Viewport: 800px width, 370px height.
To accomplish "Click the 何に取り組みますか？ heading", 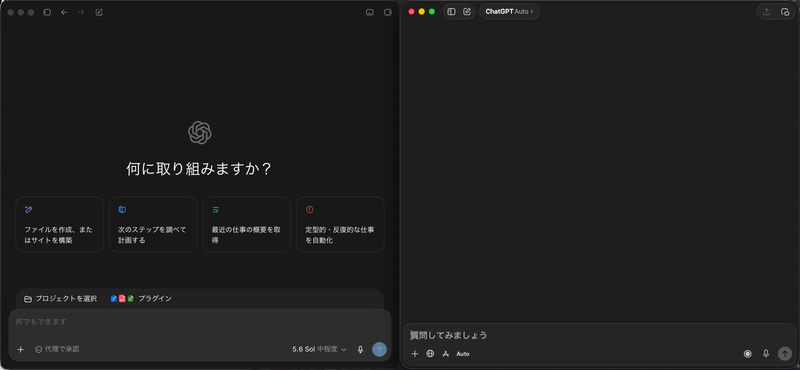I will click(199, 169).
